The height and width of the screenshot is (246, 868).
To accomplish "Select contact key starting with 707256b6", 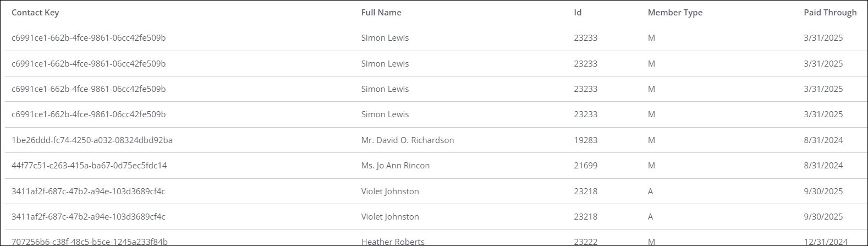I will tap(90, 242).
